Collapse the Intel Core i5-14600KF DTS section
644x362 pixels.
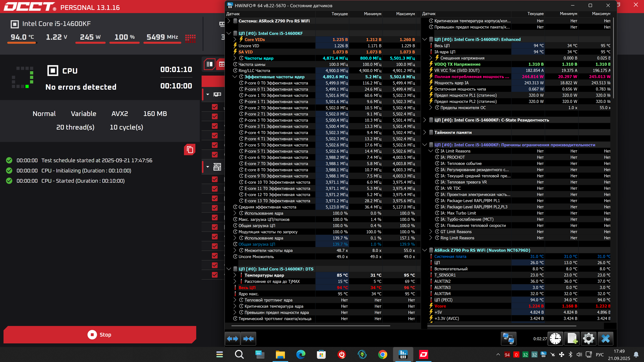point(228,269)
